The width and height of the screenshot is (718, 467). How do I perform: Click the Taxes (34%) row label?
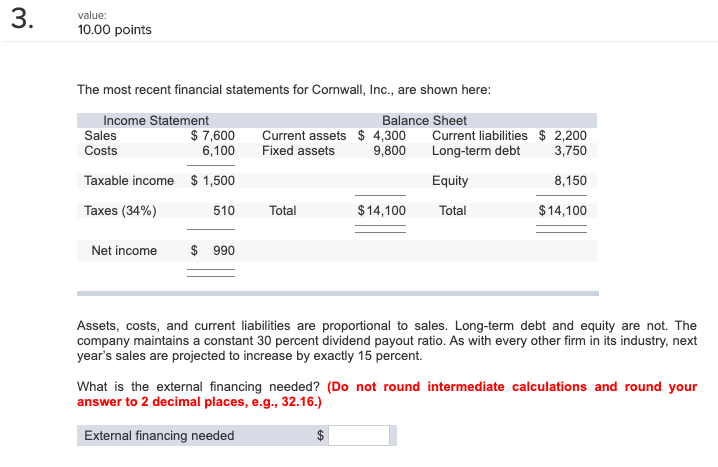[x=120, y=211]
